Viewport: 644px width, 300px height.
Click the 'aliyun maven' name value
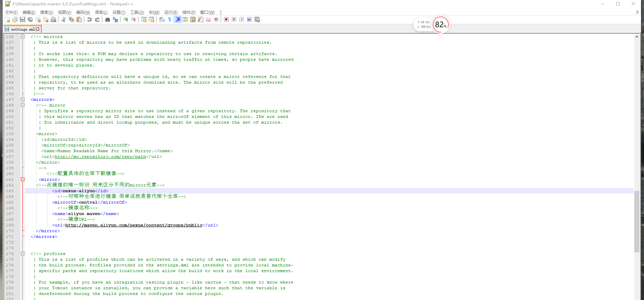84,214
